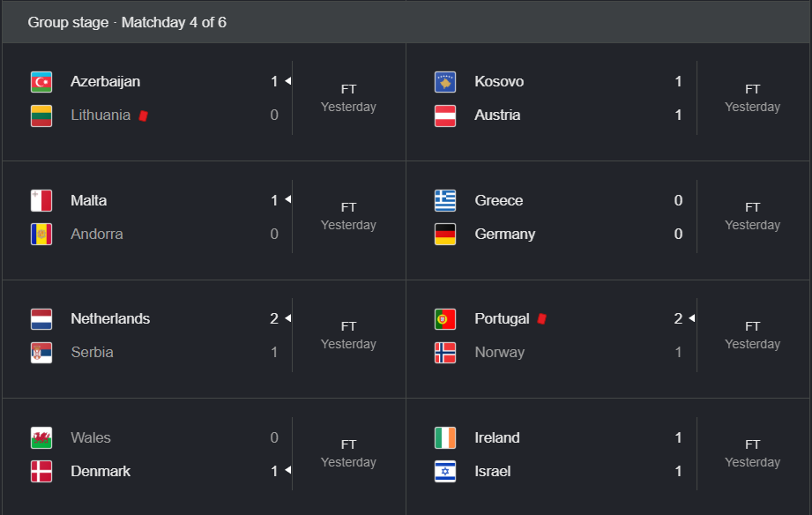Click Portugal's red card indicator
The image size is (812, 515).
click(x=542, y=318)
